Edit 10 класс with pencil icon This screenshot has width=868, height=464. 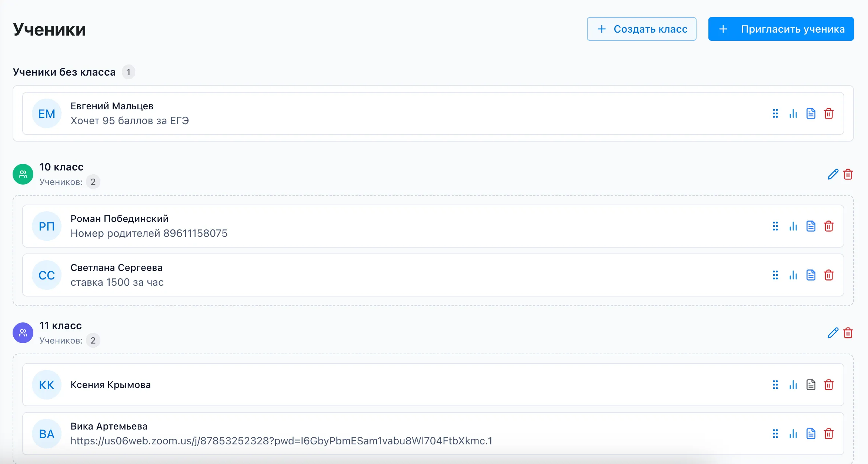click(x=833, y=174)
